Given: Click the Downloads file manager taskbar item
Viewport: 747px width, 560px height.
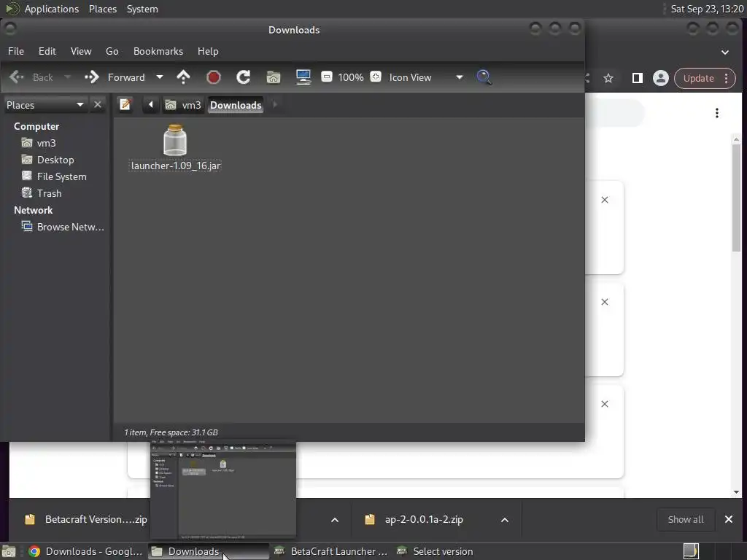Looking at the screenshot, I should 208,551.
